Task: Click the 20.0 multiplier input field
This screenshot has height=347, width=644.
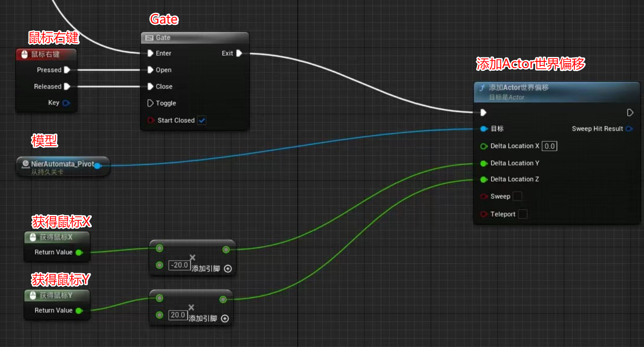Action: coord(178,315)
